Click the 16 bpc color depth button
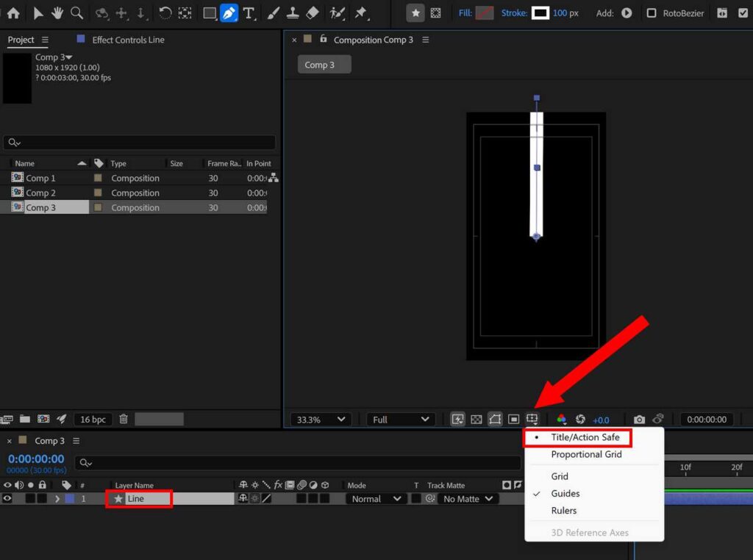This screenshot has height=560, width=753. pyautogui.click(x=93, y=420)
